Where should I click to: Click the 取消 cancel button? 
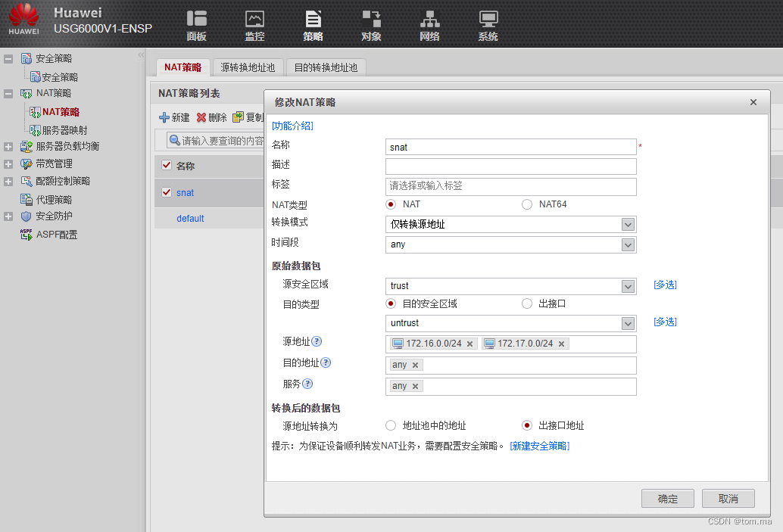click(728, 499)
